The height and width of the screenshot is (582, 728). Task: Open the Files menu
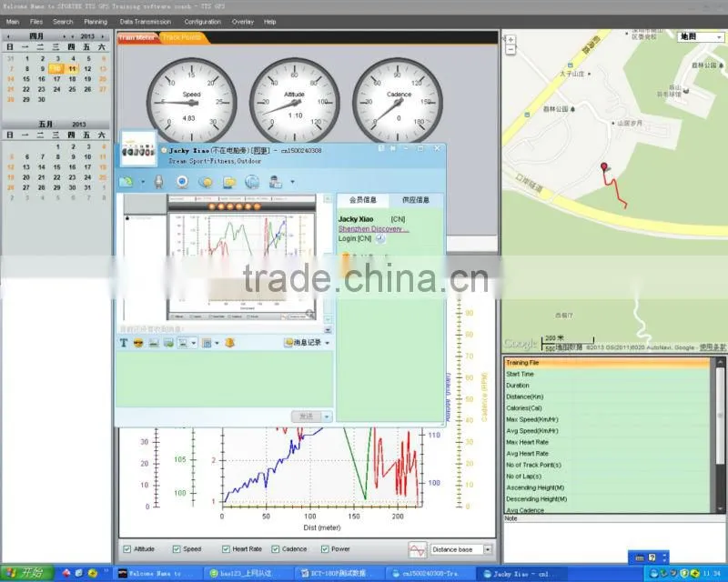[x=36, y=22]
